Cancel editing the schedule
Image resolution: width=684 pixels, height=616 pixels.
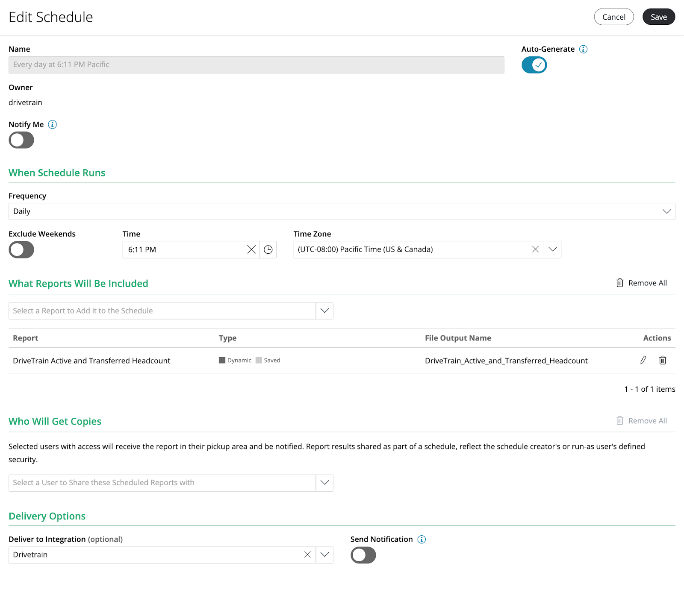(613, 17)
